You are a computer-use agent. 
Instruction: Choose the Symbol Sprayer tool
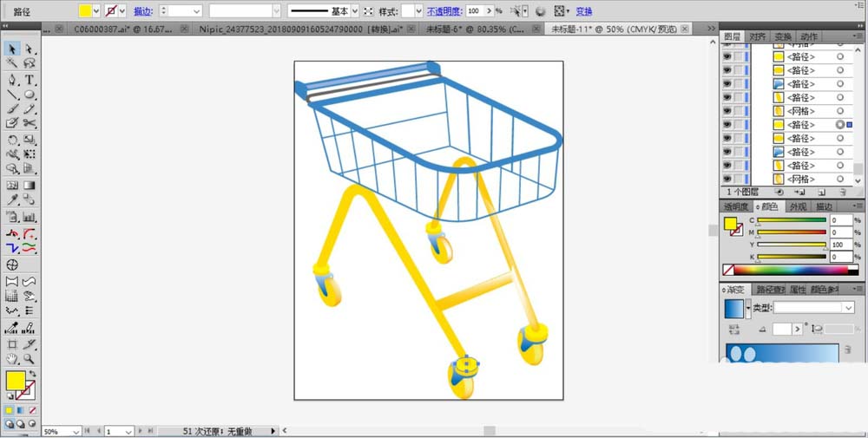[x=12, y=217]
